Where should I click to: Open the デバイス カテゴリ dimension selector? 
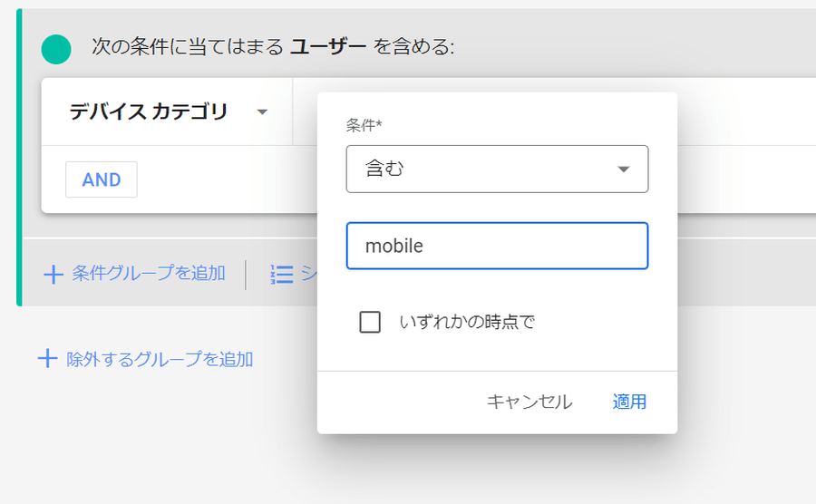pyautogui.click(x=167, y=111)
